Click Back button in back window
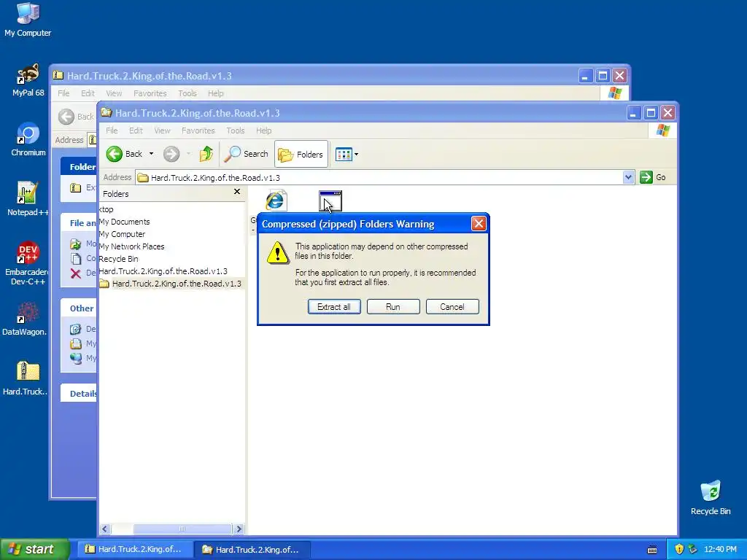The height and width of the screenshot is (560, 747). [x=76, y=117]
